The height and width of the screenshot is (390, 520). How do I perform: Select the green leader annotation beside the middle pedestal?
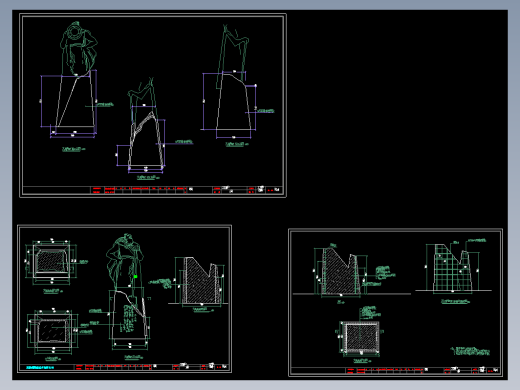tap(179, 142)
